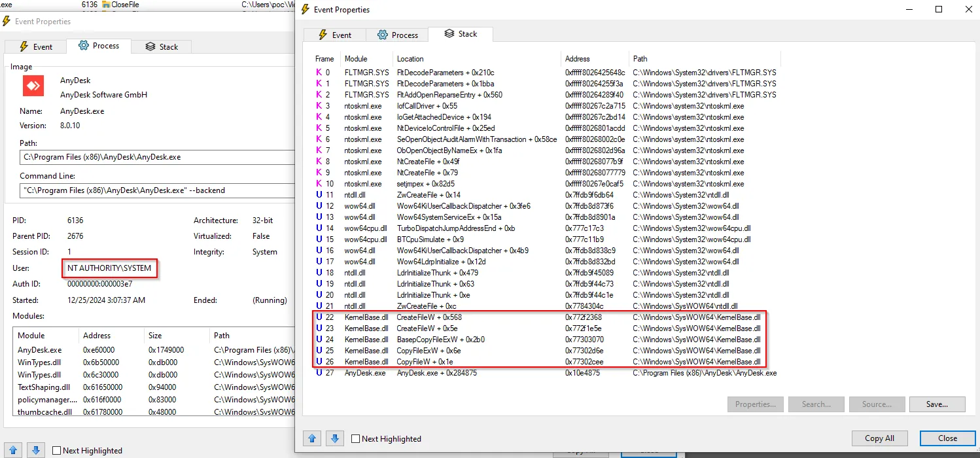This screenshot has height=458, width=980.
Task: Click the AnyDesk red logo icon
Action: (33, 86)
